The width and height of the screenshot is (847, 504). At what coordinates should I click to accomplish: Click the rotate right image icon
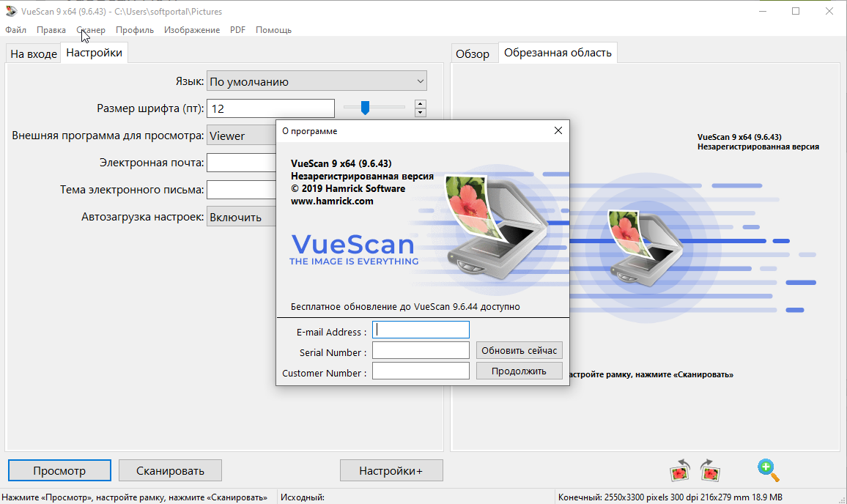coord(710,470)
